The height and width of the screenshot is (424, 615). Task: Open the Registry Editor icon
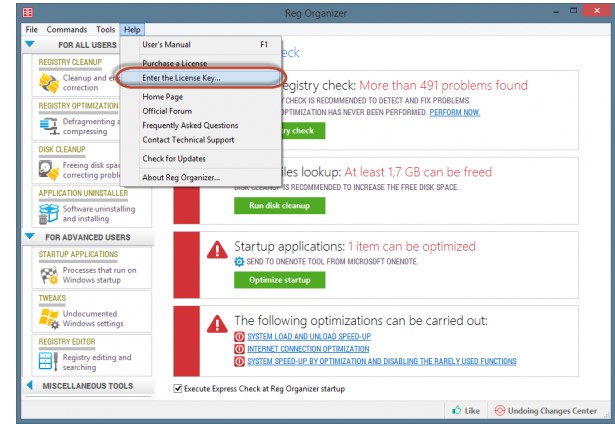coord(49,362)
